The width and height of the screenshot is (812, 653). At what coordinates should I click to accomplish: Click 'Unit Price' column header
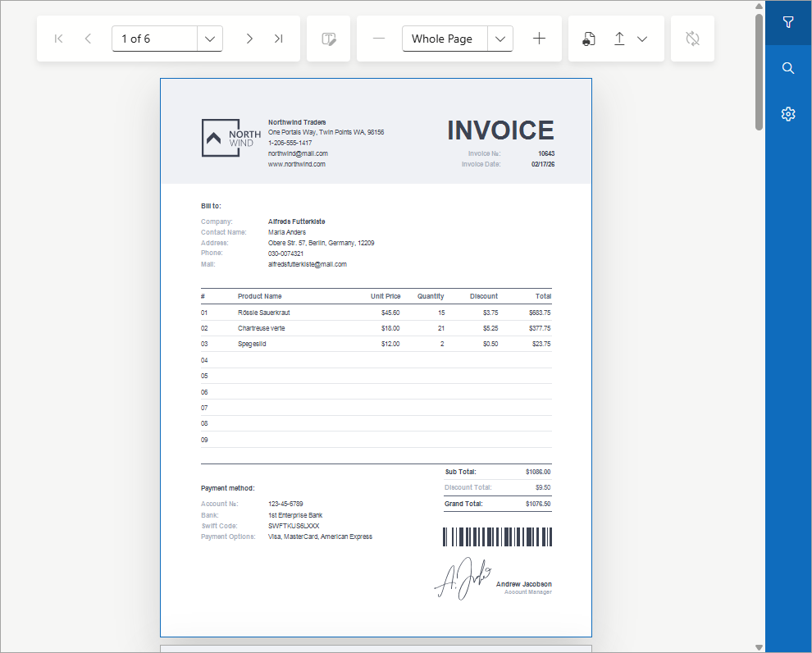tap(385, 296)
